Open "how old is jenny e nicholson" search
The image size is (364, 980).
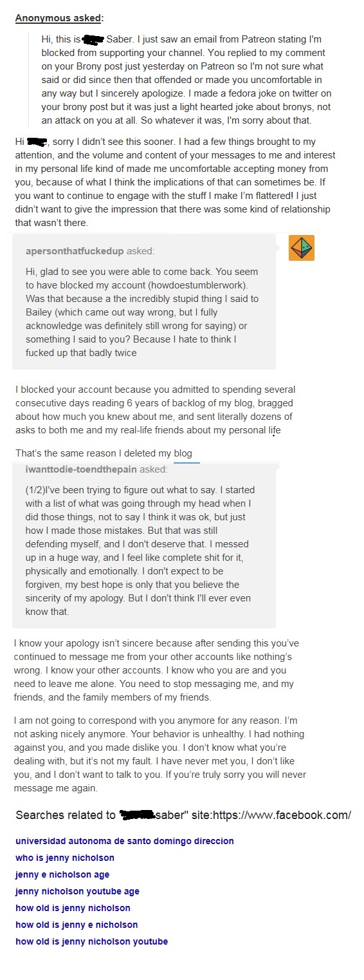click(x=77, y=925)
